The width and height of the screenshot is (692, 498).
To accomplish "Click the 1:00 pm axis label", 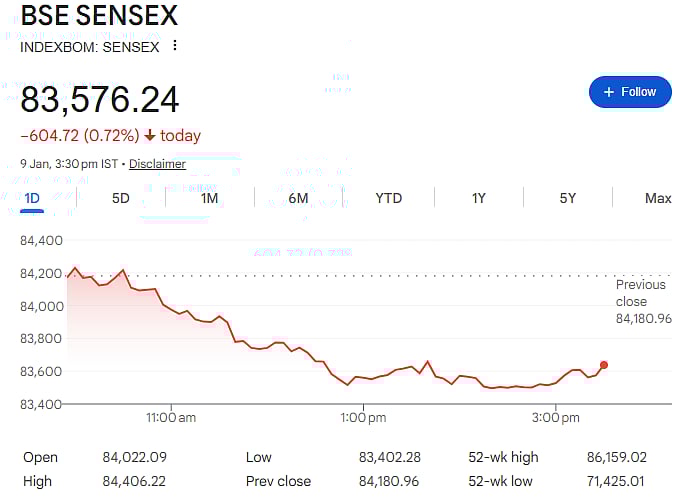I will (363, 416).
